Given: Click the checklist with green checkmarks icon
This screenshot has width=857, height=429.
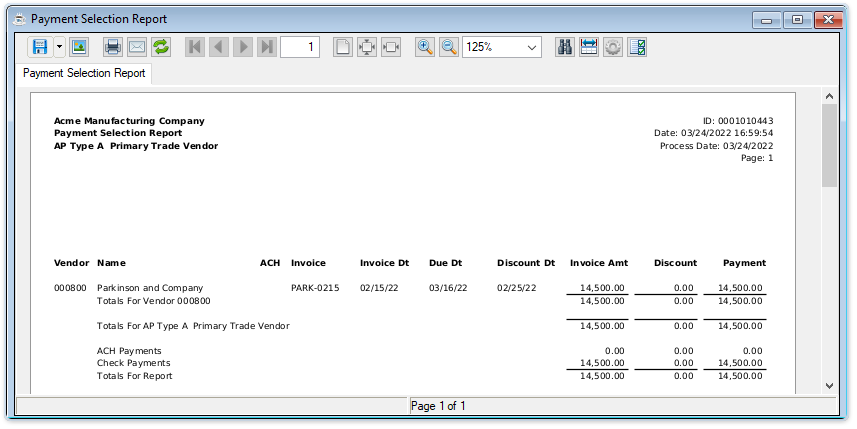Looking at the screenshot, I should (637, 47).
